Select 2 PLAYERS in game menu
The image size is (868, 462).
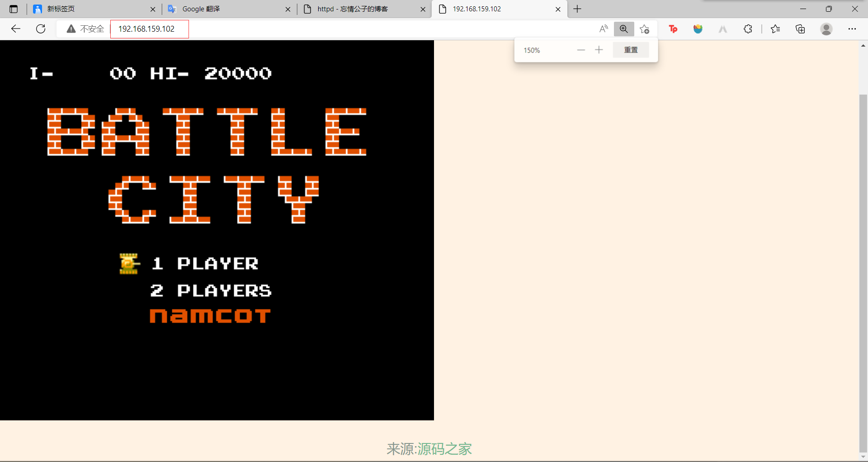click(211, 291)
